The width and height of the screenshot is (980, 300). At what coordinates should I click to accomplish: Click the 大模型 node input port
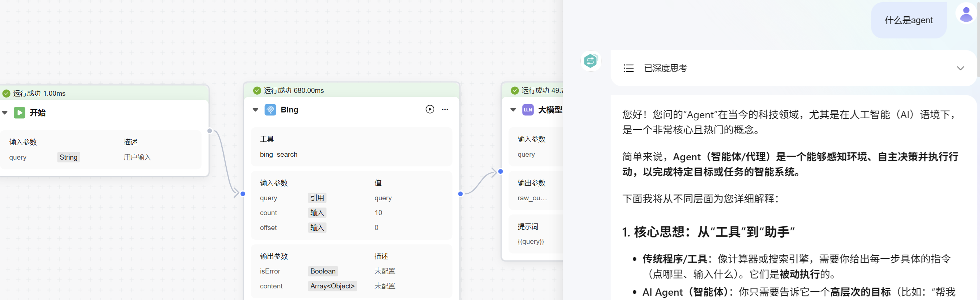[x=501, y=172]
